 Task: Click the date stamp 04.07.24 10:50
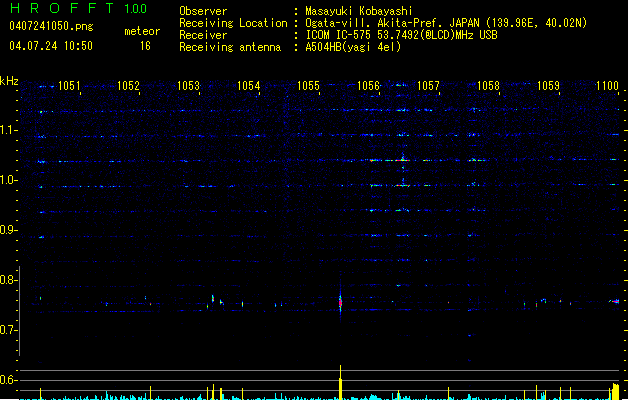click(51, 46)
